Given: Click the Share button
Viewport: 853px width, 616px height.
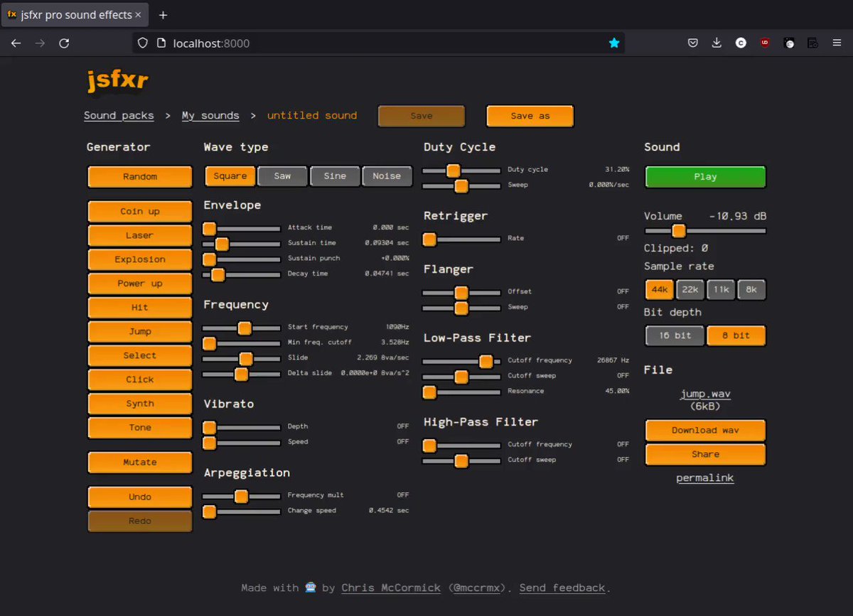Looking at the screenshot, I should tap(705, 455).
